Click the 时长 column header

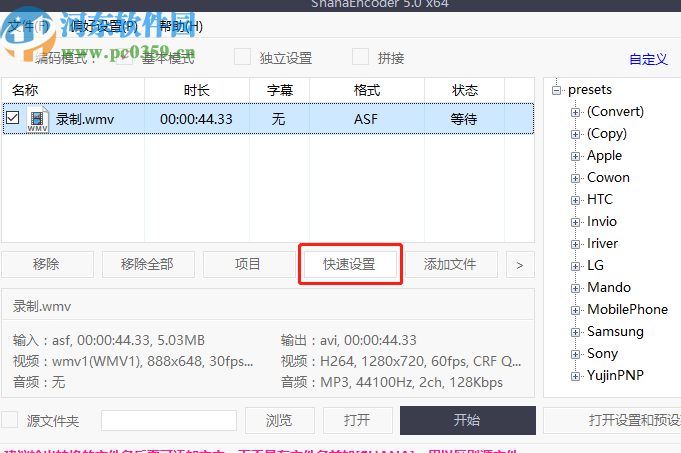click(197, 90)
